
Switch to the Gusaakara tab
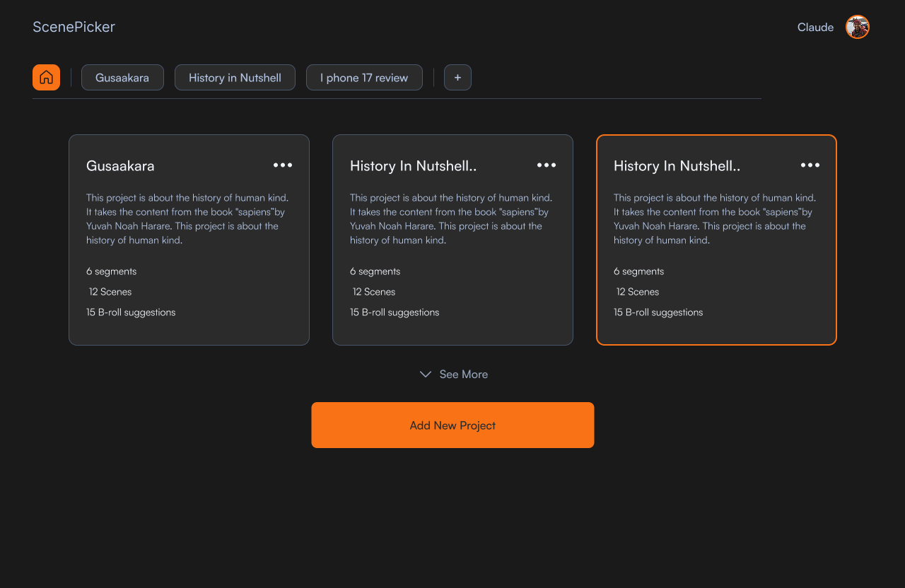pyautogui.click(x=122, y=78)
